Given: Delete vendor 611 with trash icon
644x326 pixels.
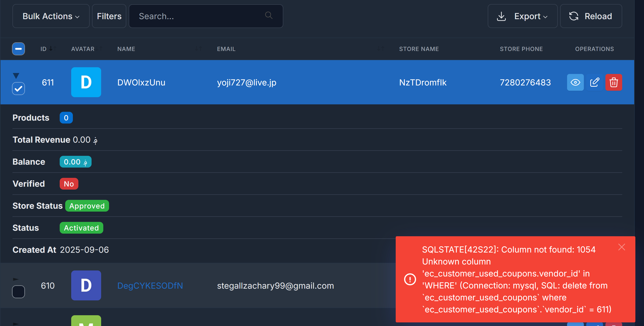Looking at the screenshot, I should tap(614, 82).
